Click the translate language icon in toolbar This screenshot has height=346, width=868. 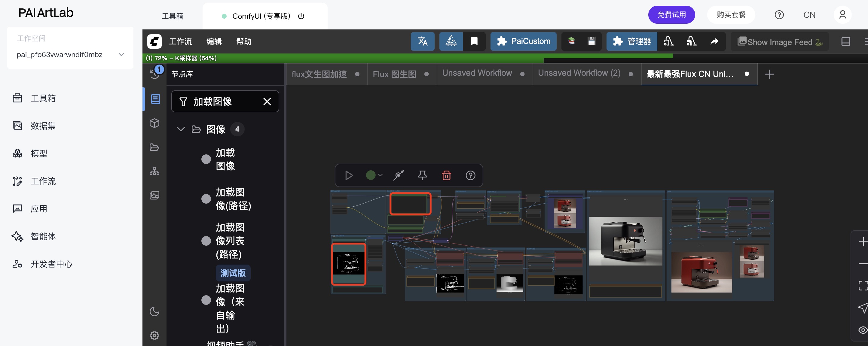(422, 41)
